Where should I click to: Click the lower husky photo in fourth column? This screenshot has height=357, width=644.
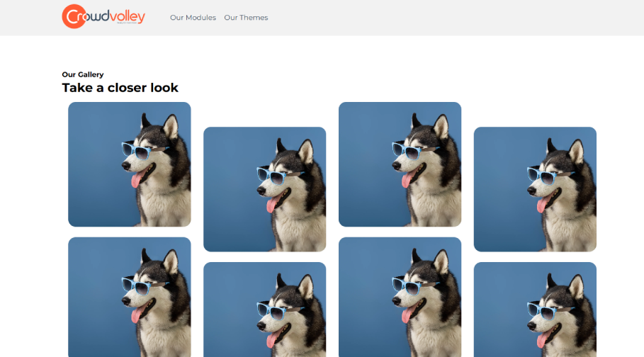click(535, 310)
